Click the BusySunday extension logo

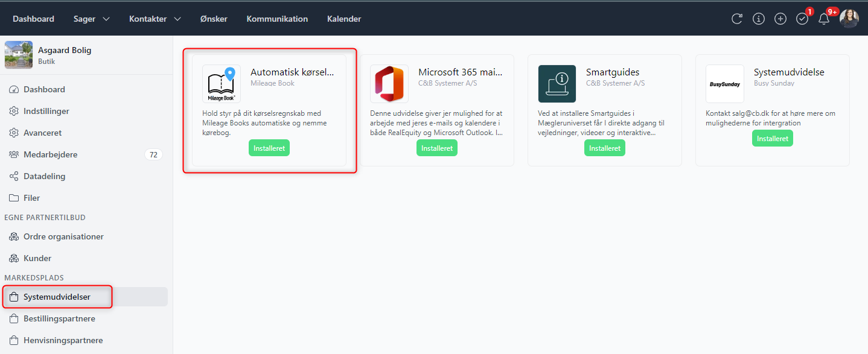(725, 84)
